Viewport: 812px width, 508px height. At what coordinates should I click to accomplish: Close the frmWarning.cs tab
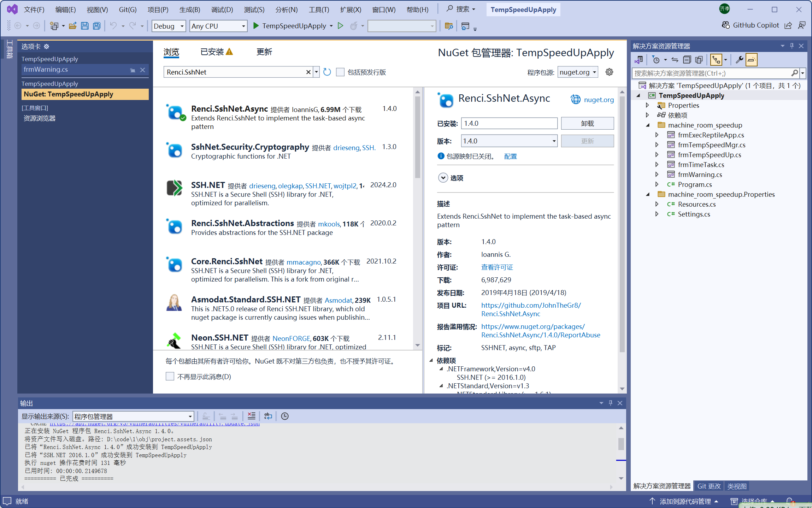pos(143,70)
